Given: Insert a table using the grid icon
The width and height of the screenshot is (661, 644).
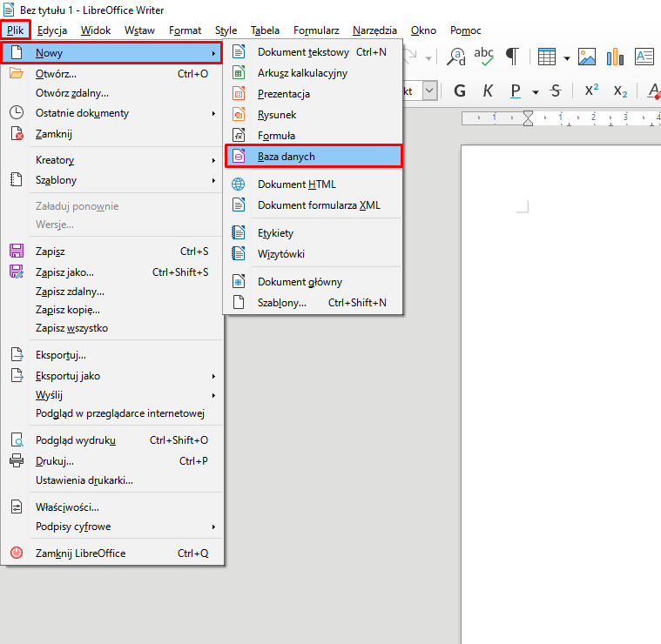Looking at the screenshot, I should click(x=547, y=57).
